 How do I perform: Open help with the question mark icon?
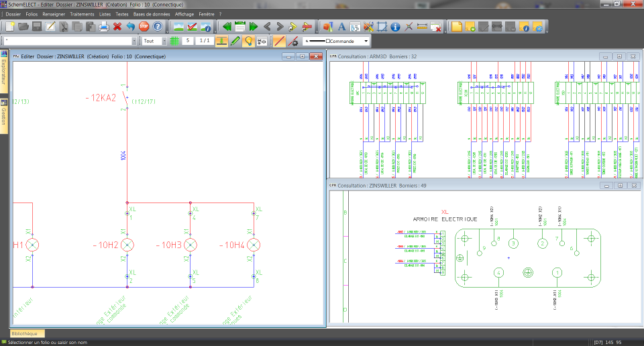click(158, 27)
